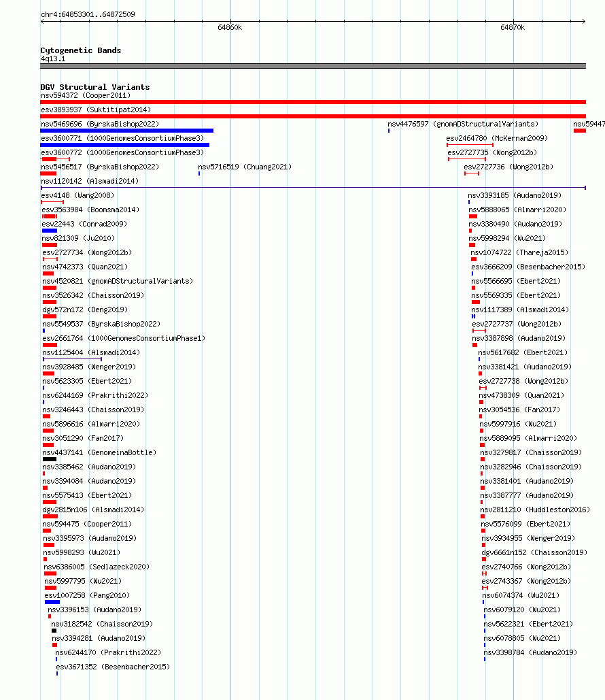Image resolution: width=605 pixels, height=700 pixels.
Task: Open nsv5569335 (Ebert2021) label
Action: 516,295
